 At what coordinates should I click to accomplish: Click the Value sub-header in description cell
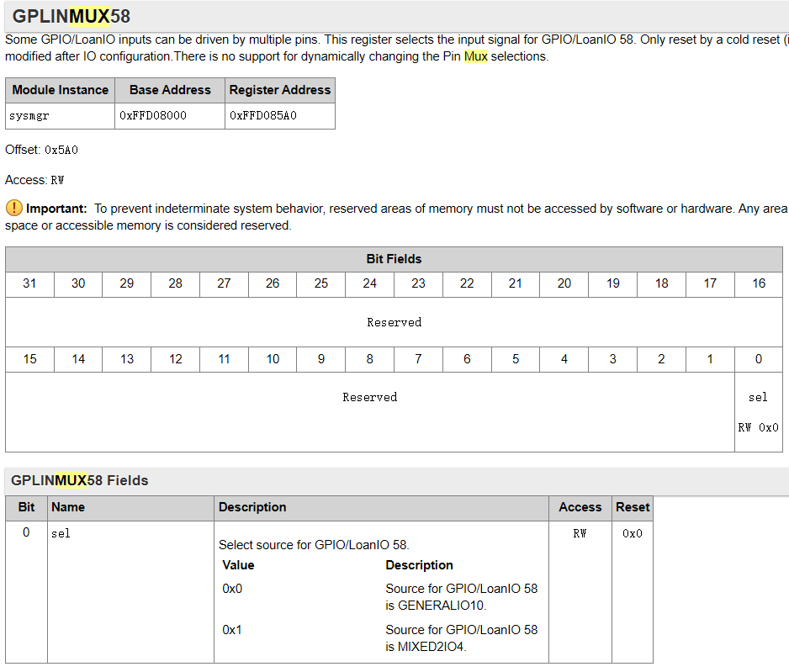click(239, 565)
